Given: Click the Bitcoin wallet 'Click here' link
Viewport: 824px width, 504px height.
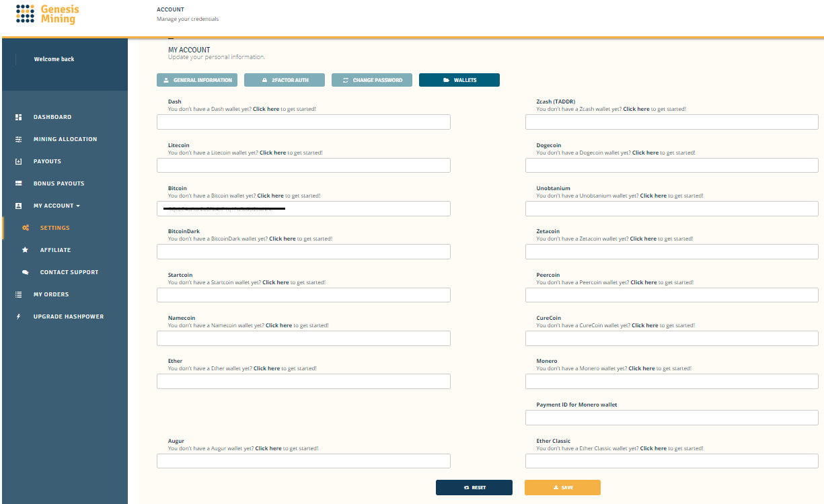Looking at the screenshot, I should pos(270,196).
